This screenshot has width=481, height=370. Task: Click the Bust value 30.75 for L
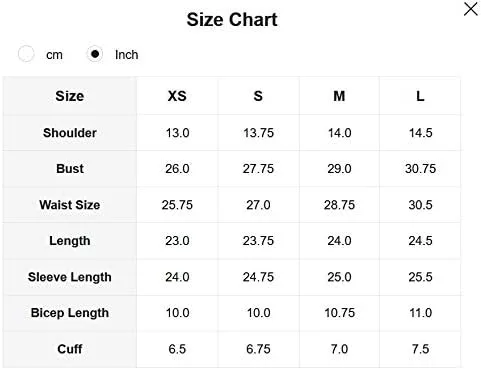420,169
